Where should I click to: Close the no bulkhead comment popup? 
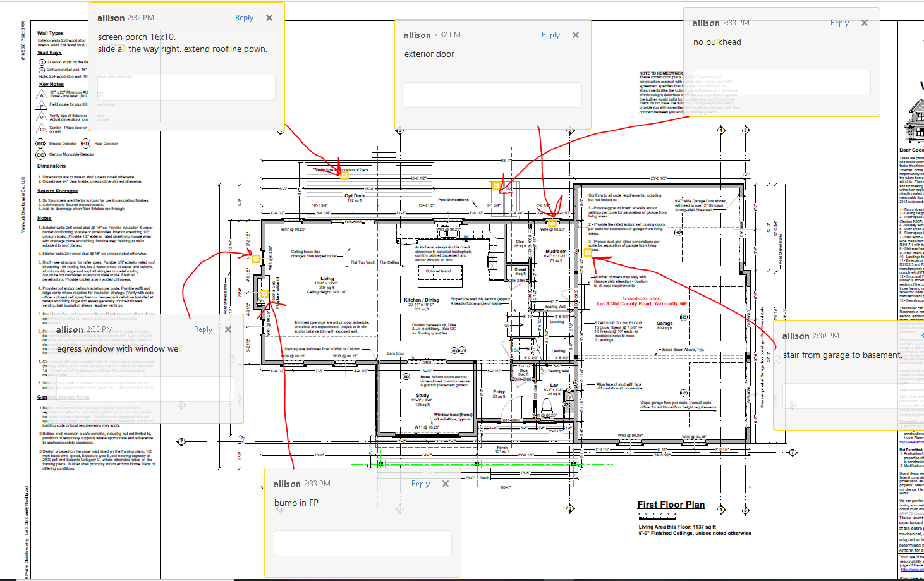point(865,23)
